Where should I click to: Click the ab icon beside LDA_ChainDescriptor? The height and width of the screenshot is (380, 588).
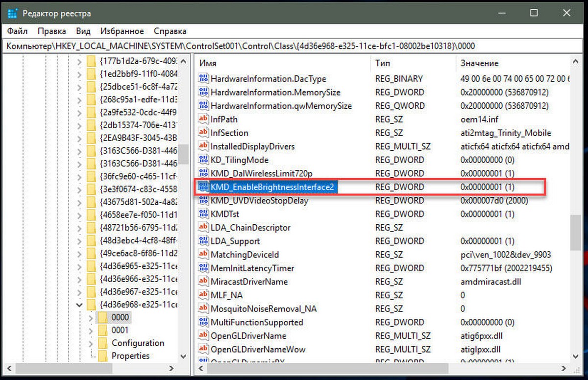[x=204, y=227]
